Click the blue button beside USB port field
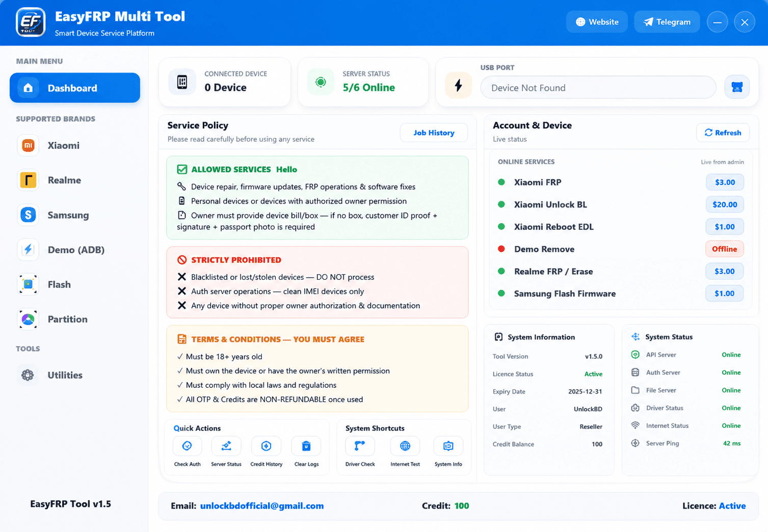Image resolution: width=768 pixels, height=532 pixels. 737,88
